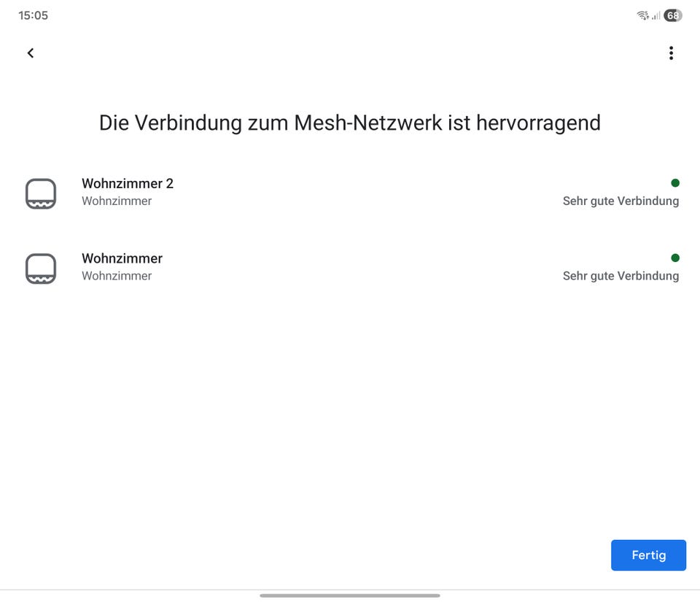
Task: Tap the Wohnzimmer 2 router icon
Action: click(x=41, y=193)
